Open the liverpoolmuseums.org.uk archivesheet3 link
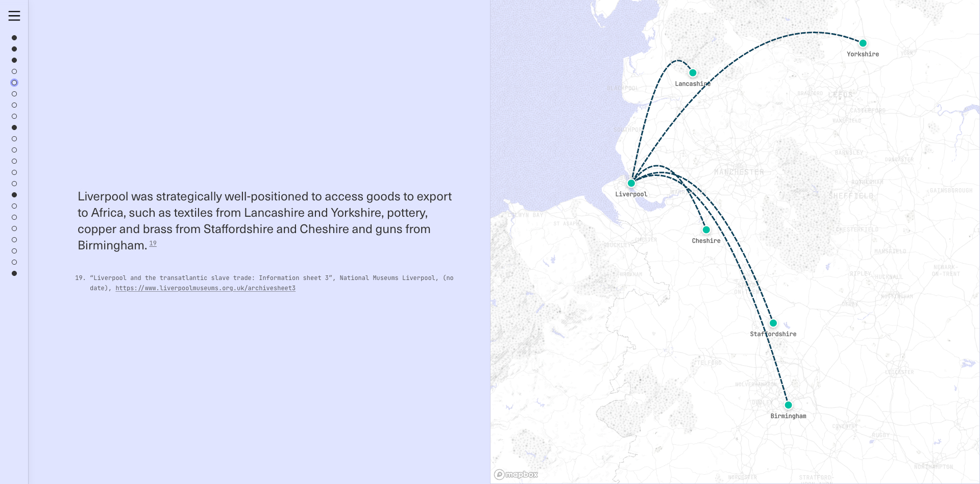 [x=205, y=288]
